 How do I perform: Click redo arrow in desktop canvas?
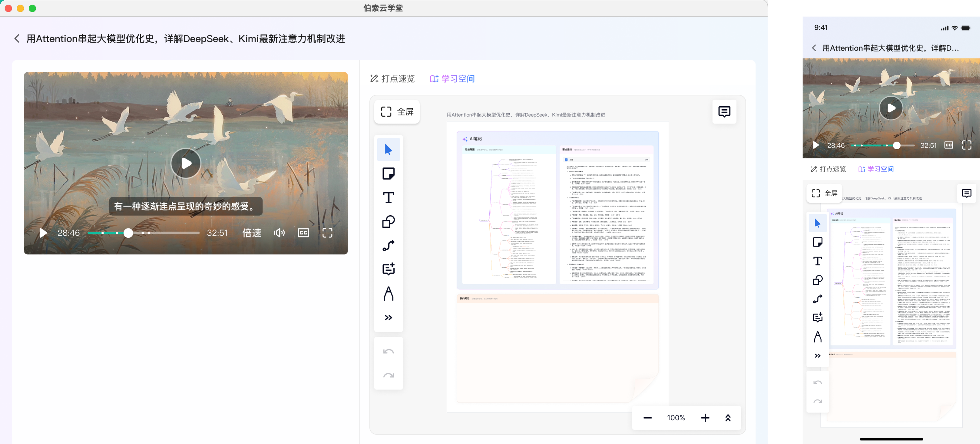[x=388, y=375]
